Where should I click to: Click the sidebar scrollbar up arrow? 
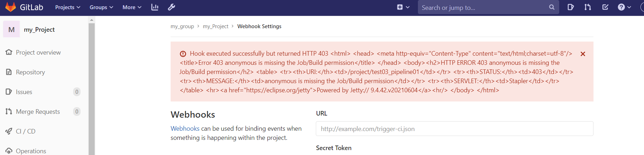(91, 20)
